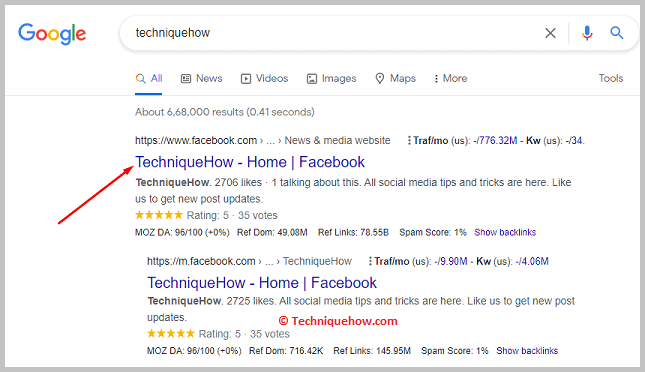Screen dimensions: 645x372
Task: Start voice search with microphone icon
Action: [587, 33]
